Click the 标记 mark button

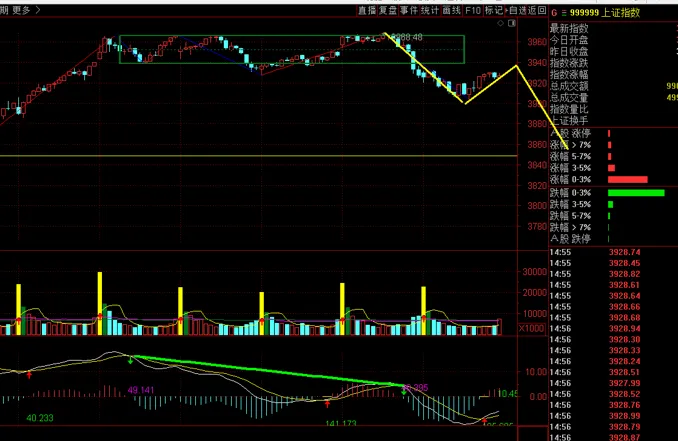coord(493,10)
